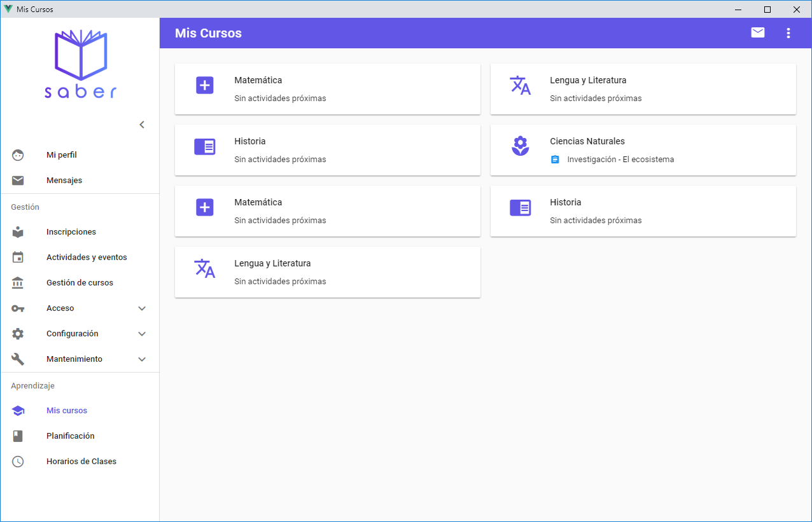This screenshot has height=522, width=812.
Task: Click the saber book logo
Action: click(x=80, y=64)
